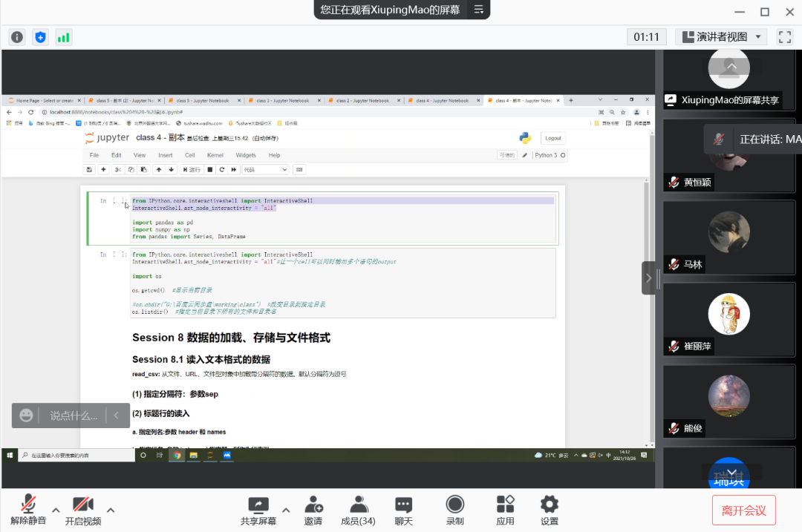Click the 01:11 meeting timer
The width and height of the screenshot is (802, 532).
coord(647,37)
